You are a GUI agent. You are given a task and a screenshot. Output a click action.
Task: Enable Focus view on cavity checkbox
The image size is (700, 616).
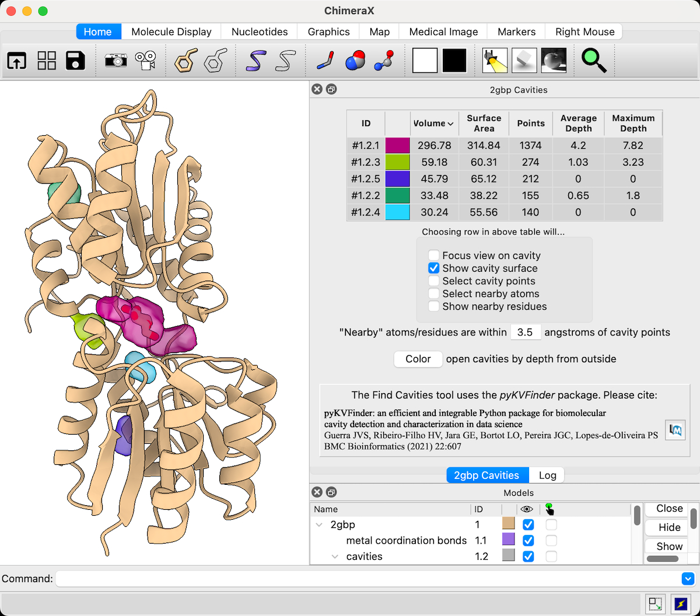(x=433, y=256)
